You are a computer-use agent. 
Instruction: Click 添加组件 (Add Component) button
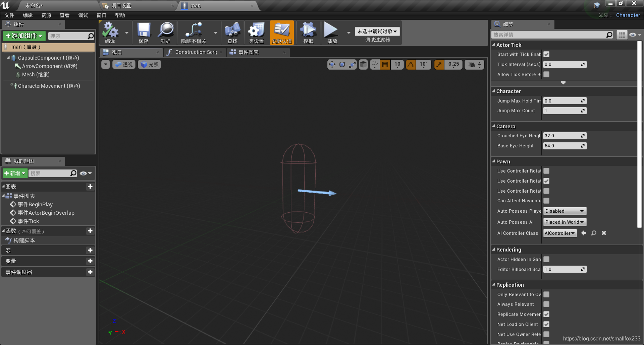coord(24,36)
